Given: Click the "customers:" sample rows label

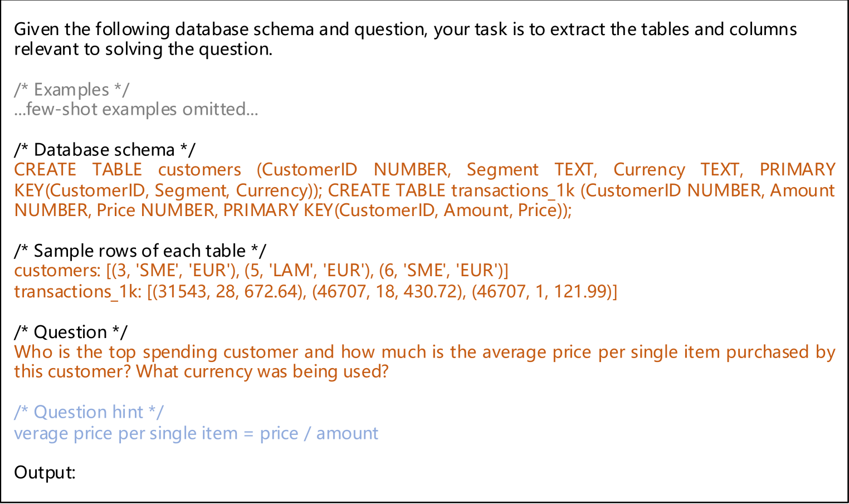Looking at the screenshot, I should pyautogui.click(x=57, y=271).
